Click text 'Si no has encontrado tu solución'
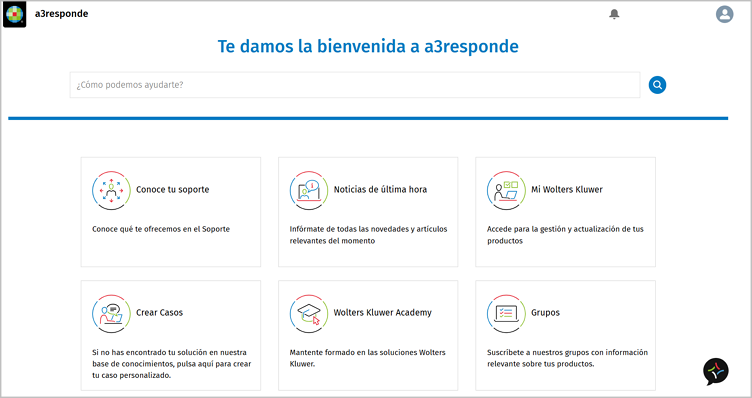 tap(150, 352)
